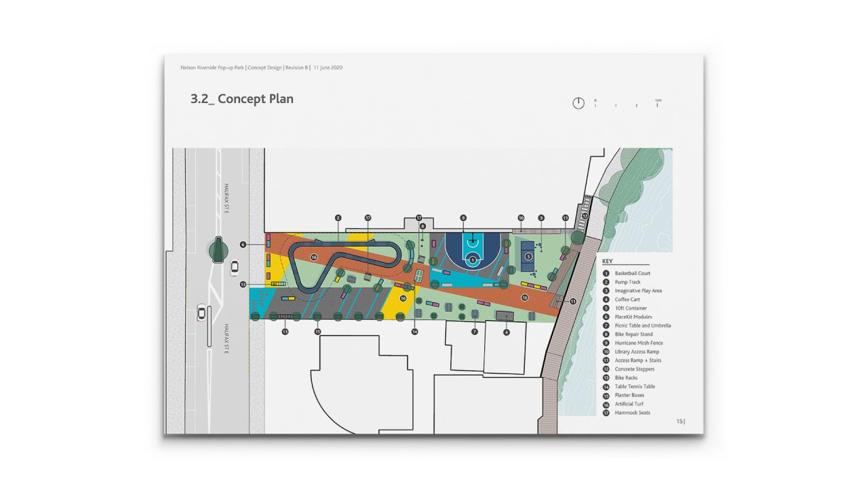Screen dimensions: 868x488
Task: Click marker 14 below the plan
Action: tap(414, 331)
